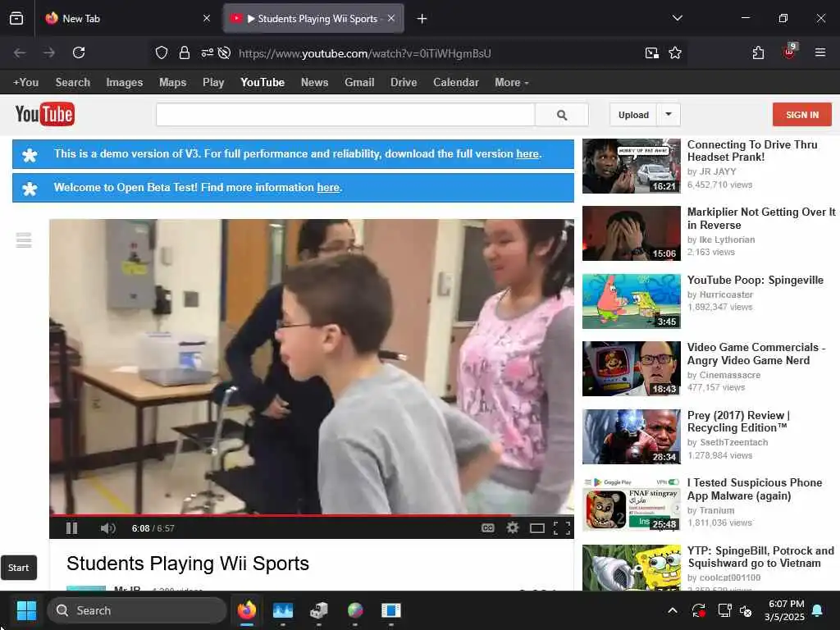Open 'YTP: SpingeBill, Potrock and Squishward' title

point(760,557)
